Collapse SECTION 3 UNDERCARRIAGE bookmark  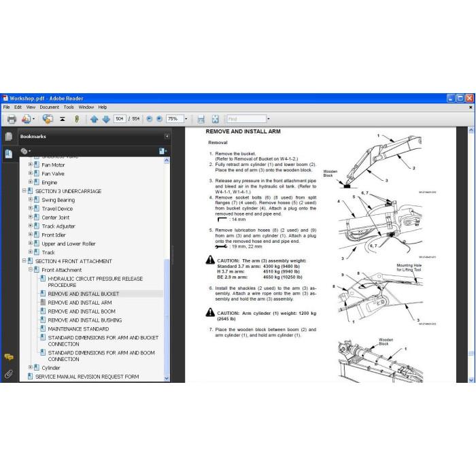point(24,190)
